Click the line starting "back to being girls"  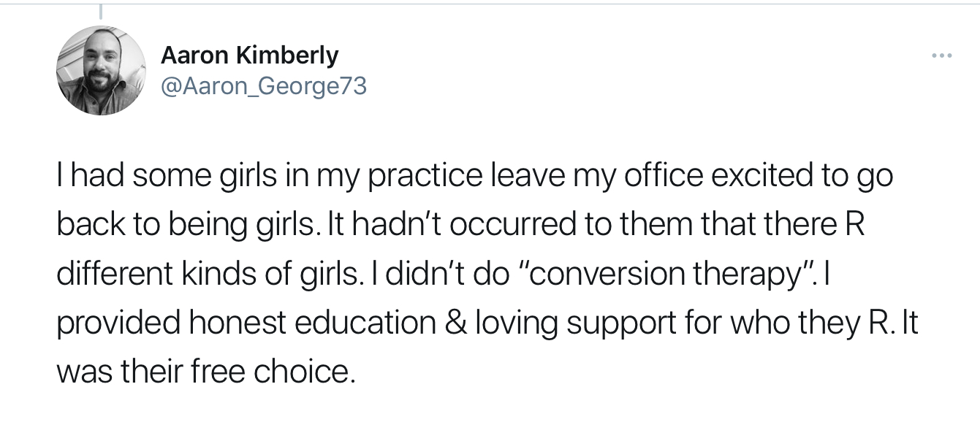click(x=460, y=226)
